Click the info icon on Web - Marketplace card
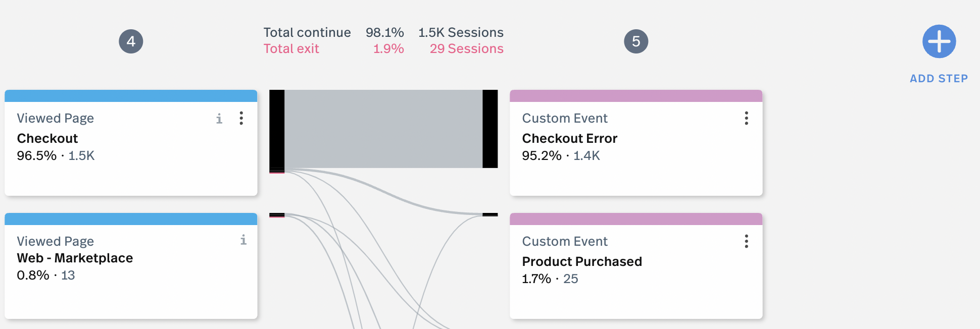This screenshot has height=329, width=980. pos(243,240)
